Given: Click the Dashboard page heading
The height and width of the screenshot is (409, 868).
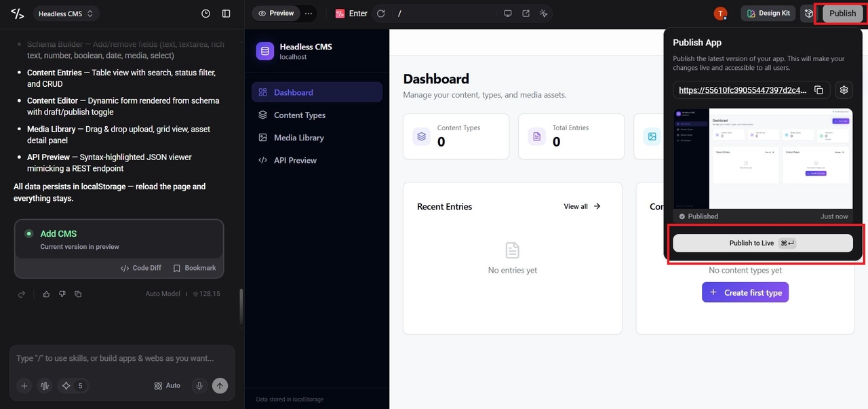Looking at the screenshot, I should [x=436, y=79].
